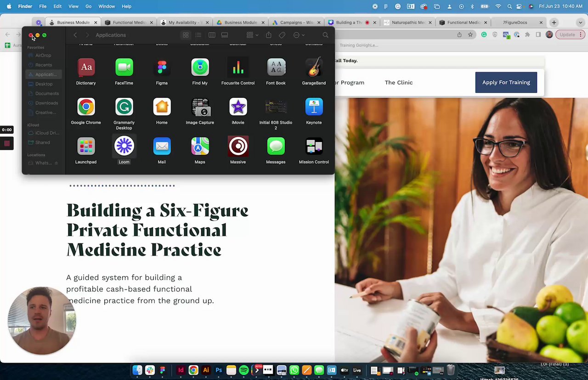The width and height of the screenshot is (588, 380).
Task: Select the Figma app icon in Finder
Action: pyautogui.click(x=162, y=68)
